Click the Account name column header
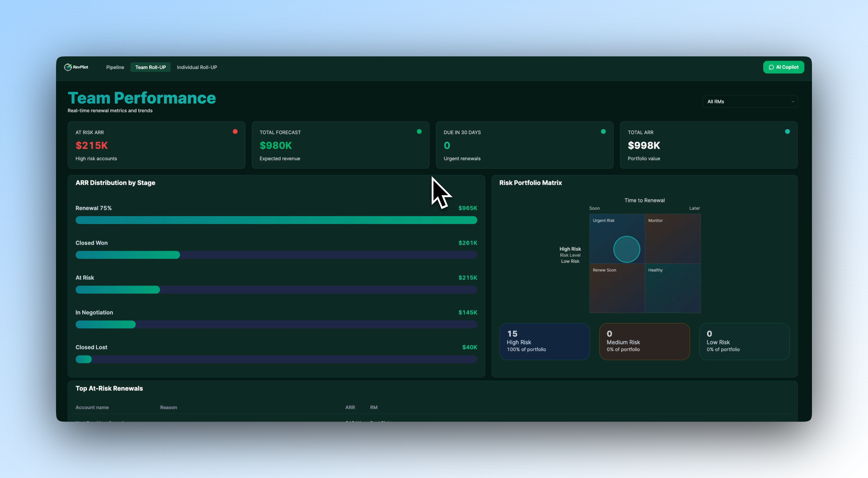Image resolution: width=868 pixels, height=478 pixels. [92, 407]
